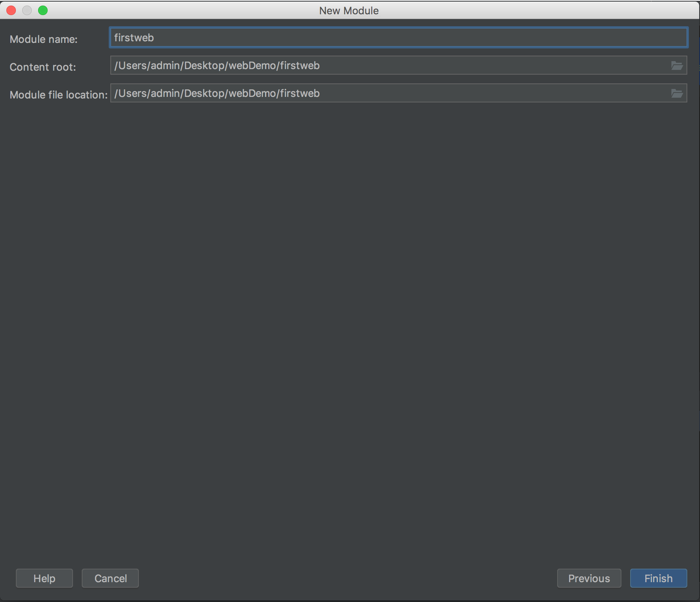
Task: Click the grayed-out minimize window button
Action: (x=27, y=10)
